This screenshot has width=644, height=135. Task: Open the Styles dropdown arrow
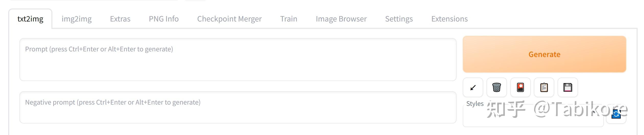594,112
